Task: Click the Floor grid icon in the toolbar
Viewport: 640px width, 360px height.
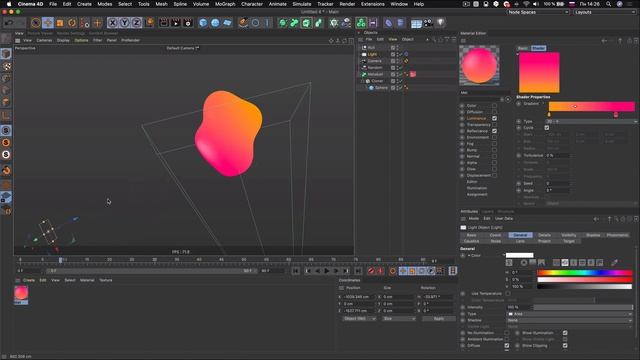Action: pos(416,23)
